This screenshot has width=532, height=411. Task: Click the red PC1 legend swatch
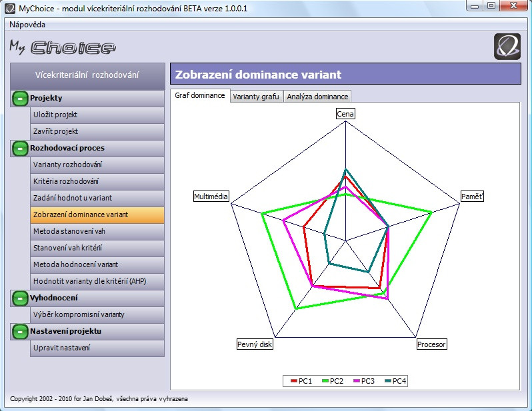[x=294, y=381]
